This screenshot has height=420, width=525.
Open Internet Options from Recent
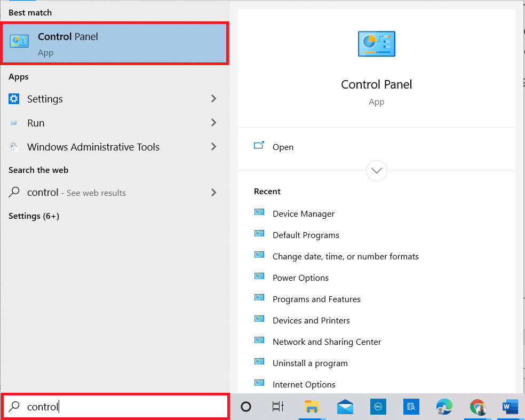point(304,384)
